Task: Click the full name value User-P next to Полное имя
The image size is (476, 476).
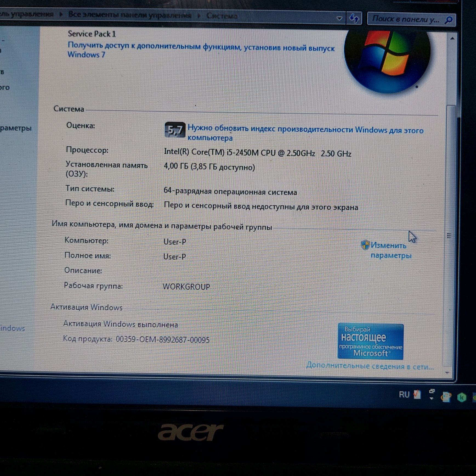Action: [x=174, y=256]
